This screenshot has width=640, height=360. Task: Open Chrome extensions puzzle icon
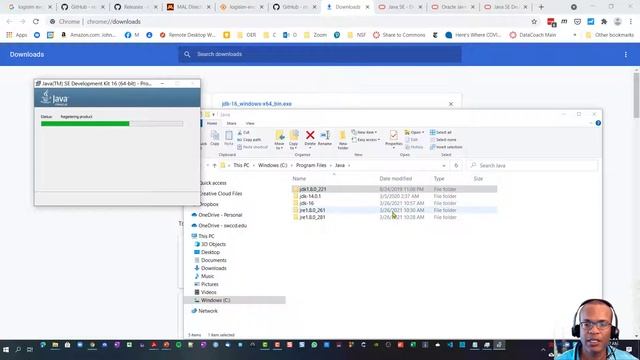point(604,22)
